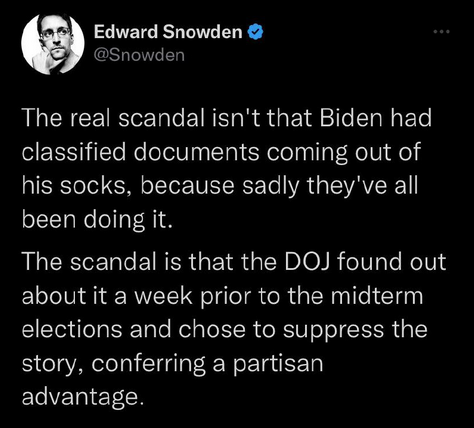Click the word "conferring" in the tweet

(x=148, y=364)
